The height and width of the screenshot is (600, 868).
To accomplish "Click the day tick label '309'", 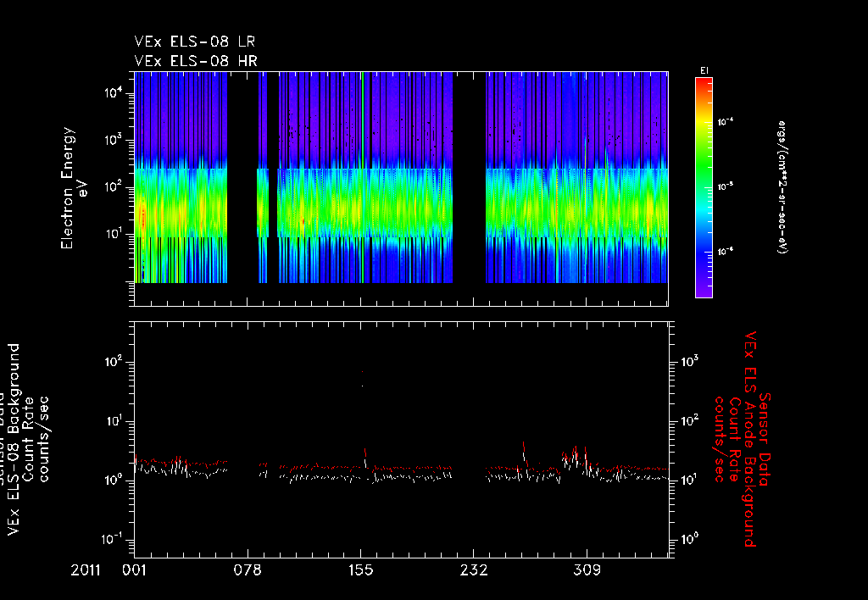I will point(587,570).
